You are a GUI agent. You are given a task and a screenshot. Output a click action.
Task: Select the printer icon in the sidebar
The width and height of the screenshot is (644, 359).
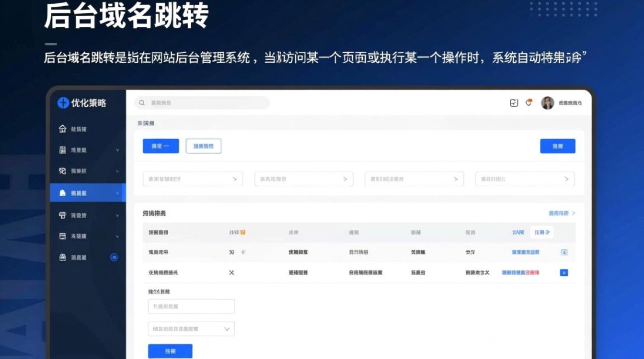click(x=62, y=215)
